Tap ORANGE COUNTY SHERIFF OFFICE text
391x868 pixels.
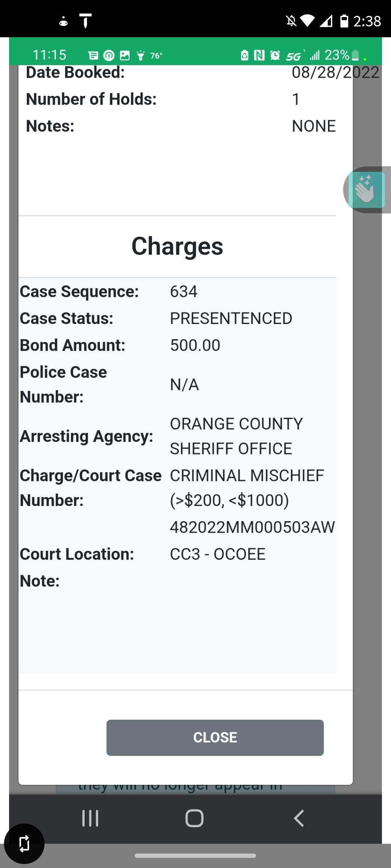tap(236, 436)
